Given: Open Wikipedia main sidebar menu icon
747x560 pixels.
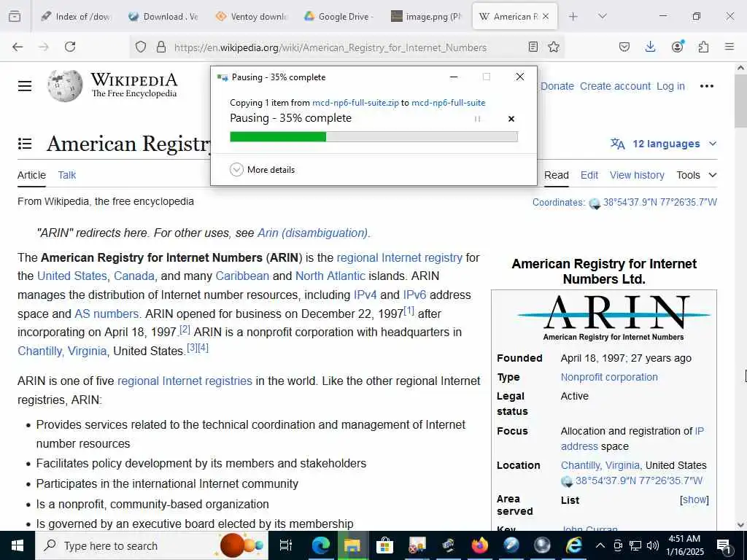Looking at the screenshot, I should (x=25, y=86).
